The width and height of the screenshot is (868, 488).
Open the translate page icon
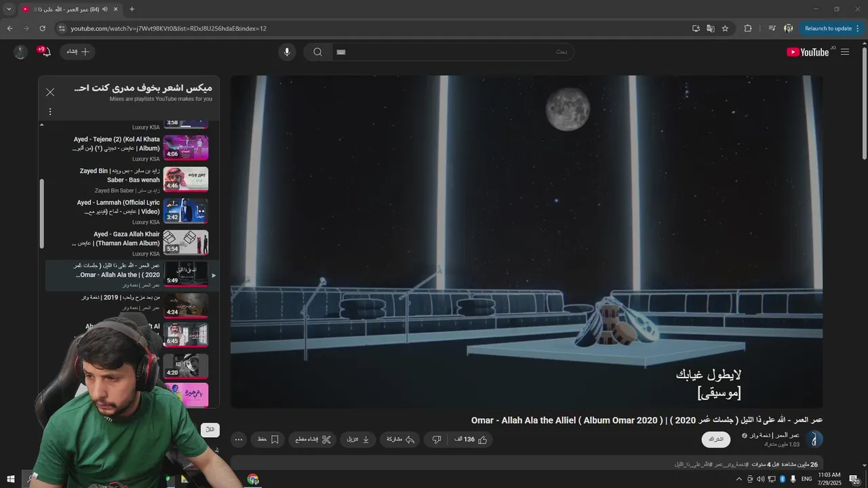click(710, 28)
